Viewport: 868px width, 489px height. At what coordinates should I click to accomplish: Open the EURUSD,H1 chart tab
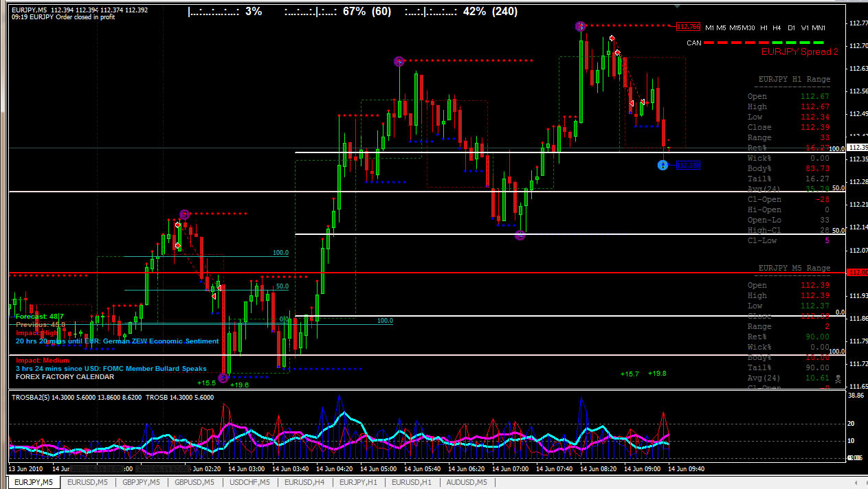coord(412,482)
